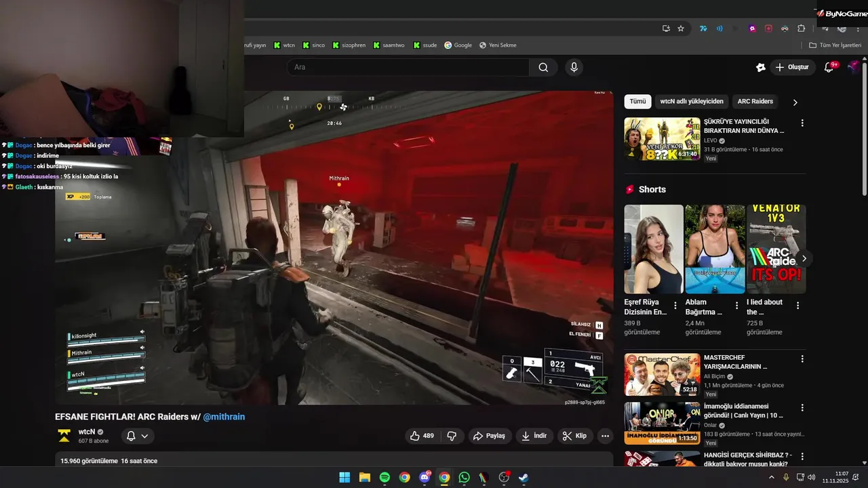Open the 7TV extension icon

pos(703,28)
